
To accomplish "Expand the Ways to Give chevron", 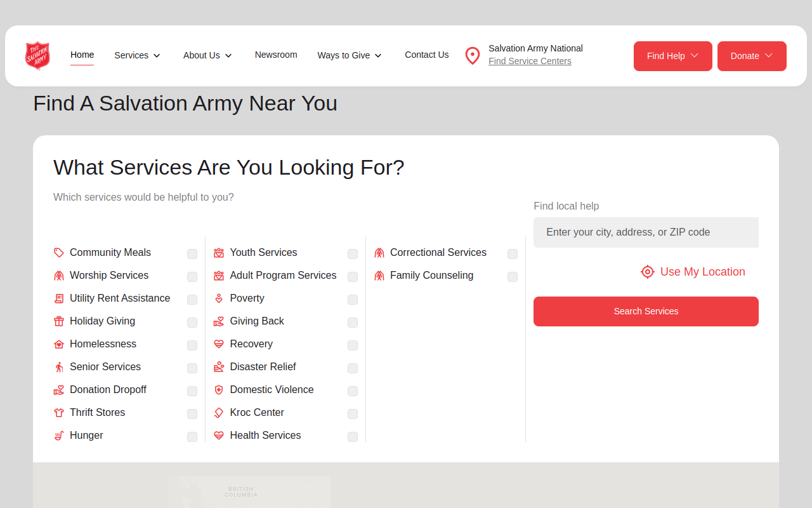I will pyautogui.click(x=378, y=56).
